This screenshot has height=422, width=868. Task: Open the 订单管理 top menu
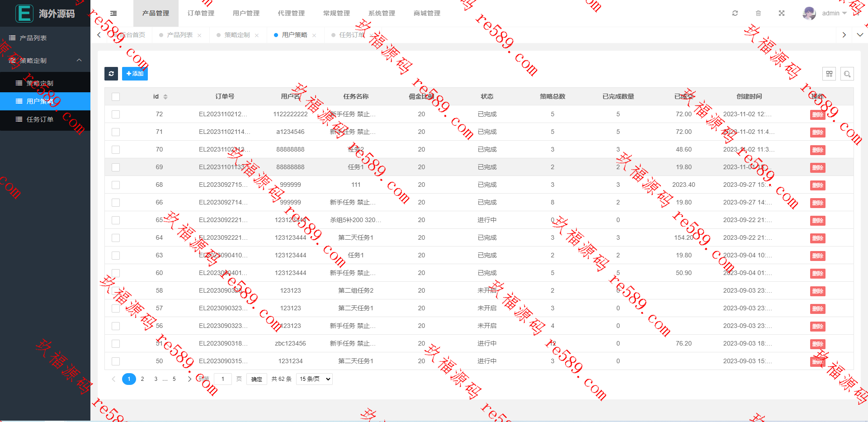[201, 13]
